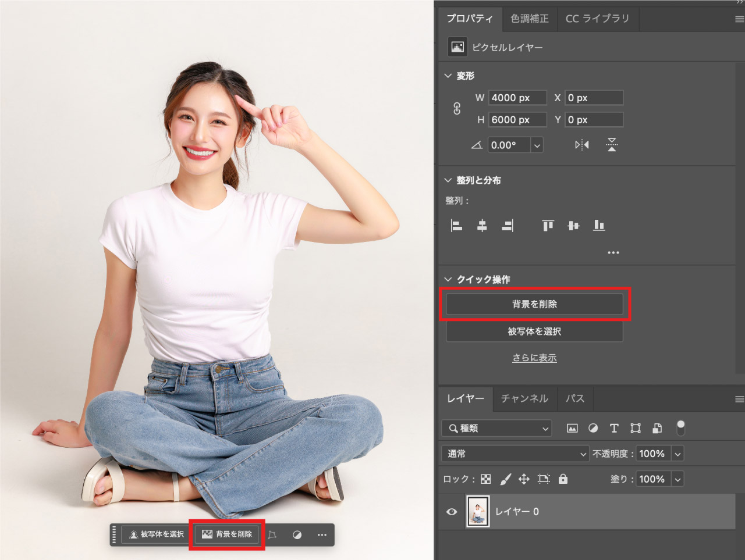Align left edges icon in 整列
This screenshot has width=745, height=560.
(x=457, y=226)
